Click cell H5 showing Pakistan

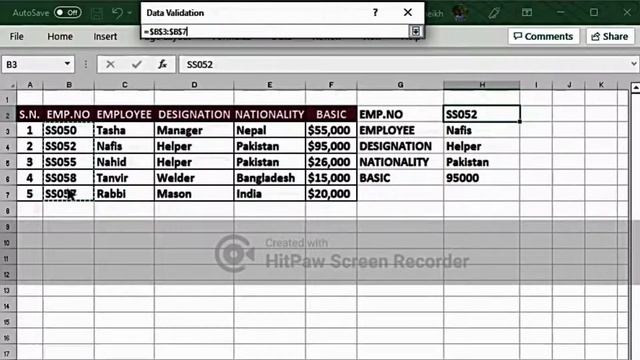click(x=482, y=162)
